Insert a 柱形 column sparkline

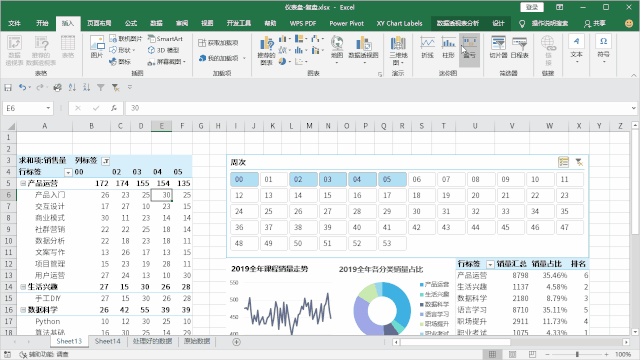coord(448,47)
